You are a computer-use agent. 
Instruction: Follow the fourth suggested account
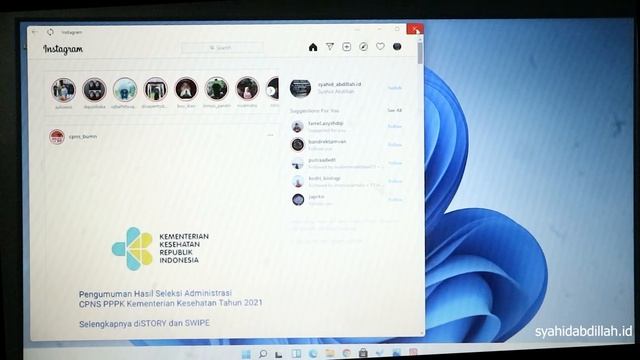point(395,181)
